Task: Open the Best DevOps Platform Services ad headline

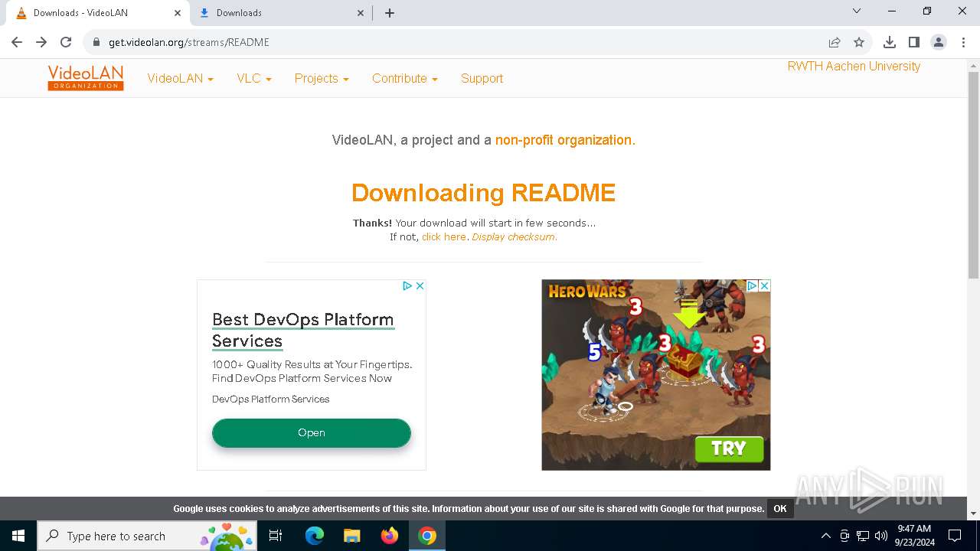Action: pos(302,330)
